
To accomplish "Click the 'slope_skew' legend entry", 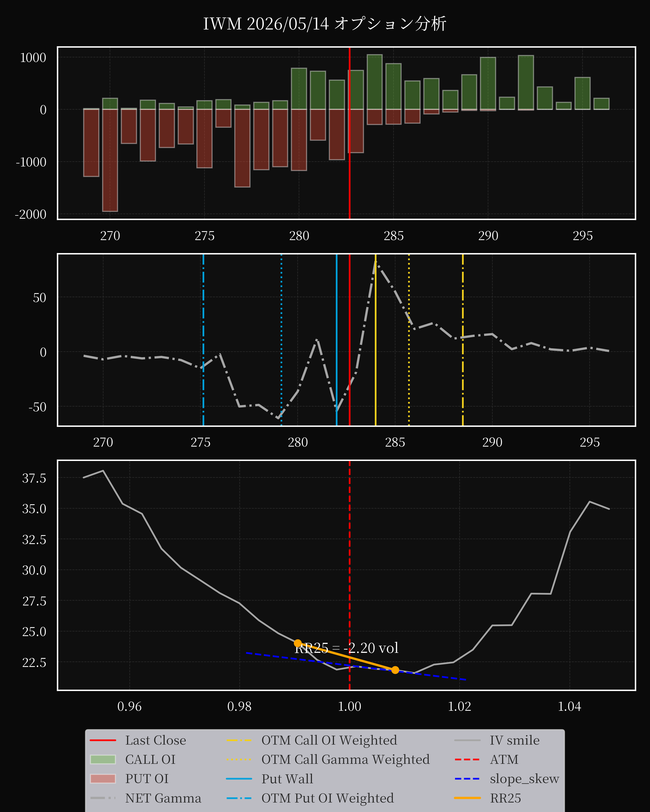I will point(507,778).
